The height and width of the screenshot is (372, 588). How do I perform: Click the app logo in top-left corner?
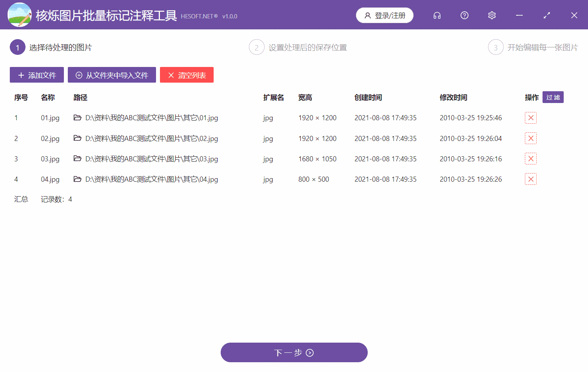[x=20, y=14]
